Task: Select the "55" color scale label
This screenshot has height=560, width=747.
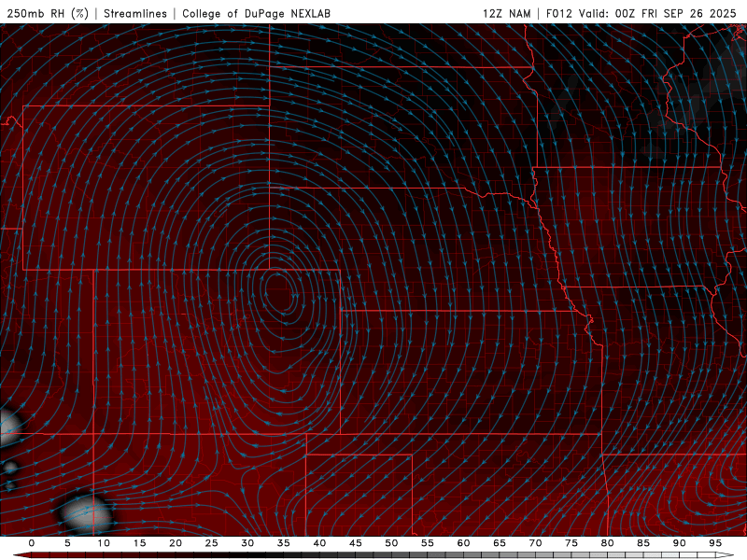Action: pos(428,543)
